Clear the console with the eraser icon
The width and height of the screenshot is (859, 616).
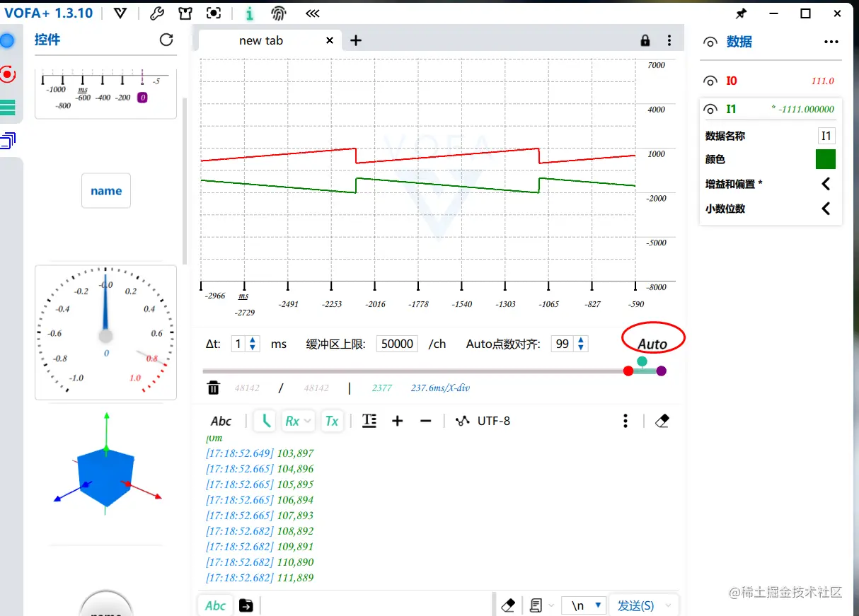pyautogui.click(x=662, y=420)
